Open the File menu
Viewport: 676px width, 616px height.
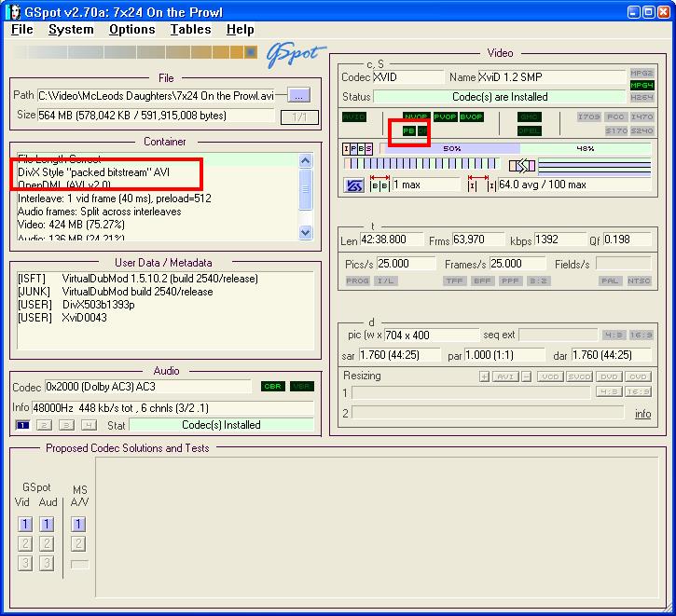[22, 29]
